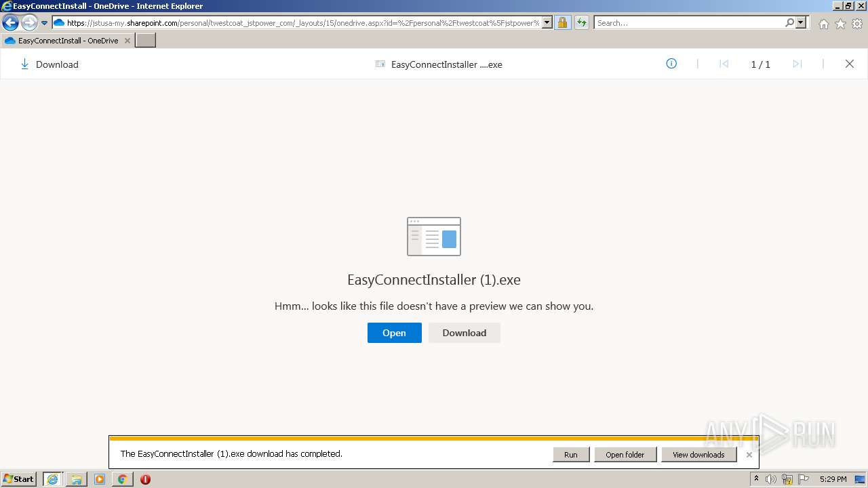Click the red security icon in the taskbar
Screen dimensions: 868x488
click(145, 479)
